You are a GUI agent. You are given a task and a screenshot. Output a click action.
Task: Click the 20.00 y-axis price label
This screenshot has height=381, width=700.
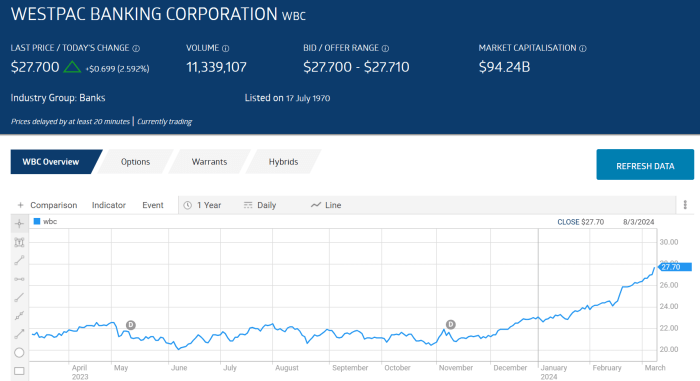[x=669, y=349]
